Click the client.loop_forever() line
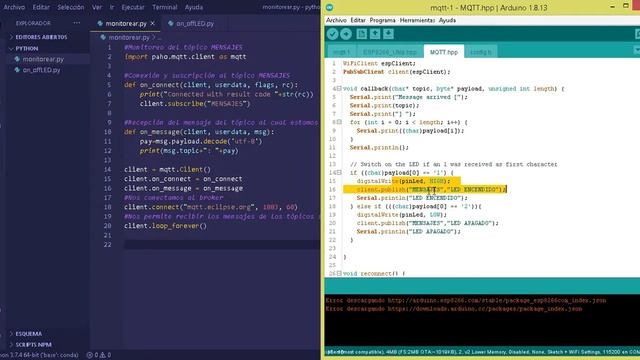Screen dimensions: 640x360 point(165,226)
